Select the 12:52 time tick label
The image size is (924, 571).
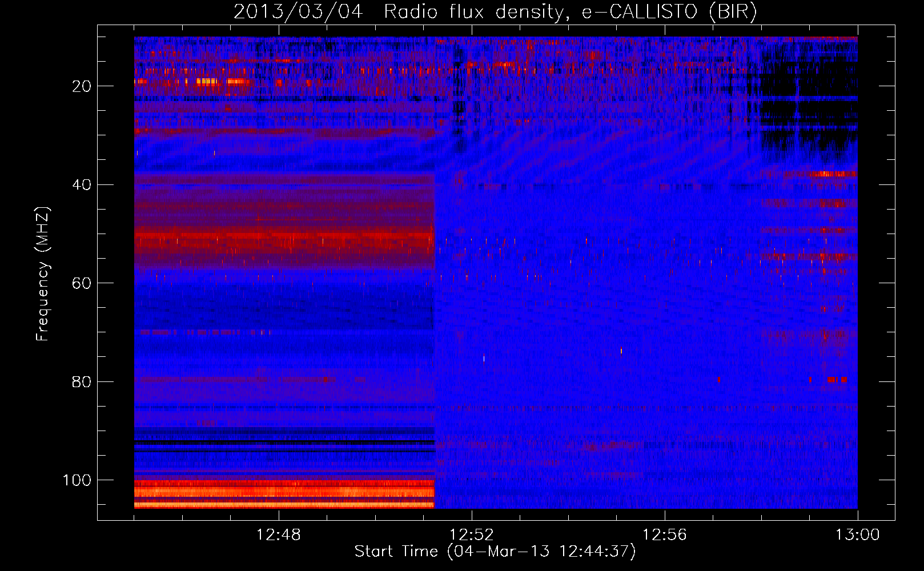point(472,534)
